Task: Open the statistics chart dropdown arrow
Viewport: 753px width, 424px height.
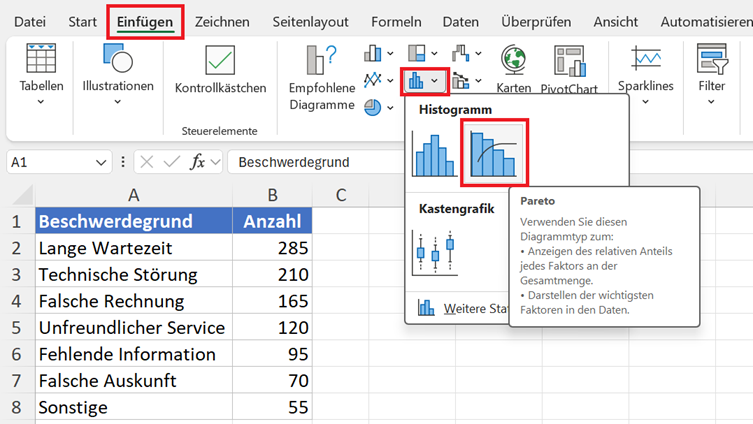Action: [x=434, y=81]
